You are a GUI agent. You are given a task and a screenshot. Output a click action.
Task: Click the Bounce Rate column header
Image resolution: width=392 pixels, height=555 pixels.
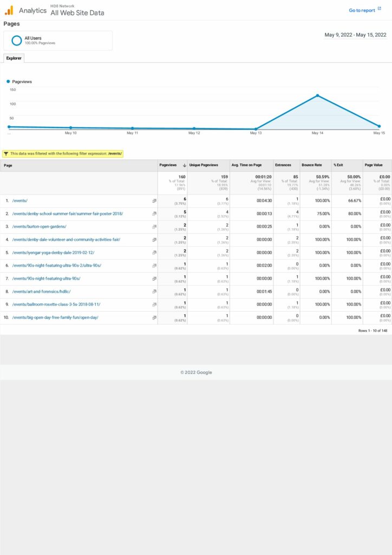coord(311,165)
